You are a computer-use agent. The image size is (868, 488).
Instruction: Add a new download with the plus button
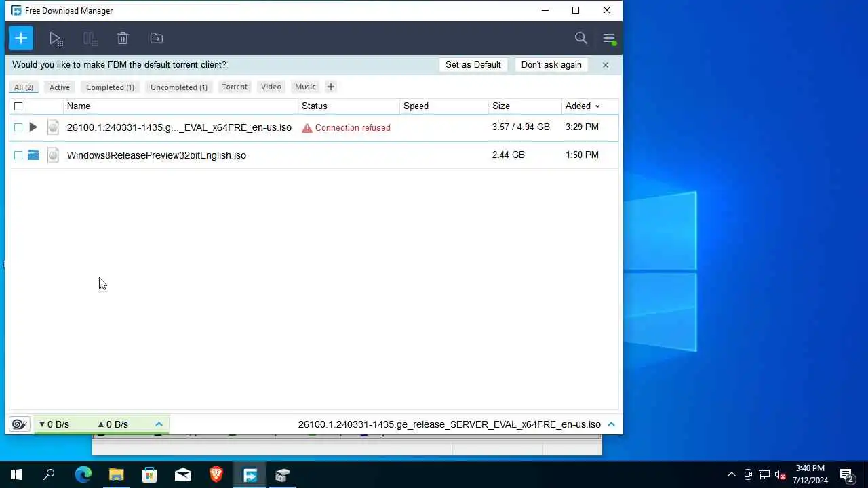[x=21, y=38]
